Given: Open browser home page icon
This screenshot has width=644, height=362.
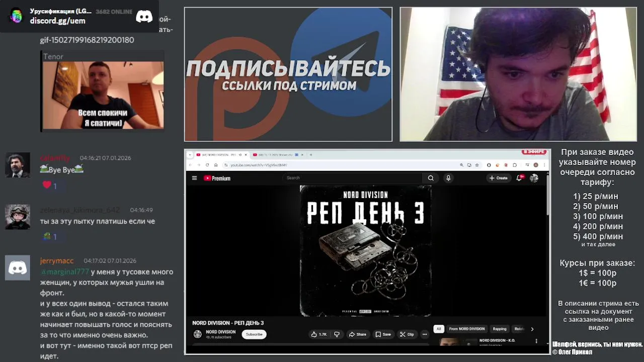Looking at the screenshot, I should click(x=216, y=165).
